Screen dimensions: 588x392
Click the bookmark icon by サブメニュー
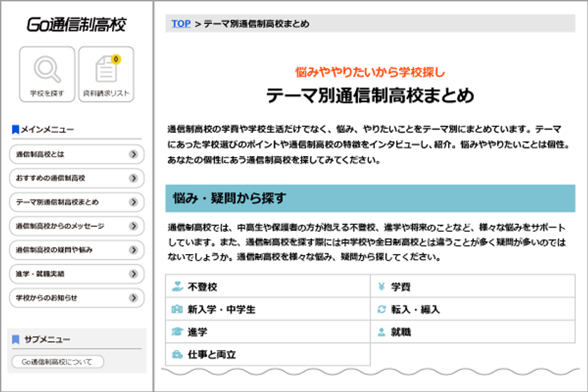(15, 339)
